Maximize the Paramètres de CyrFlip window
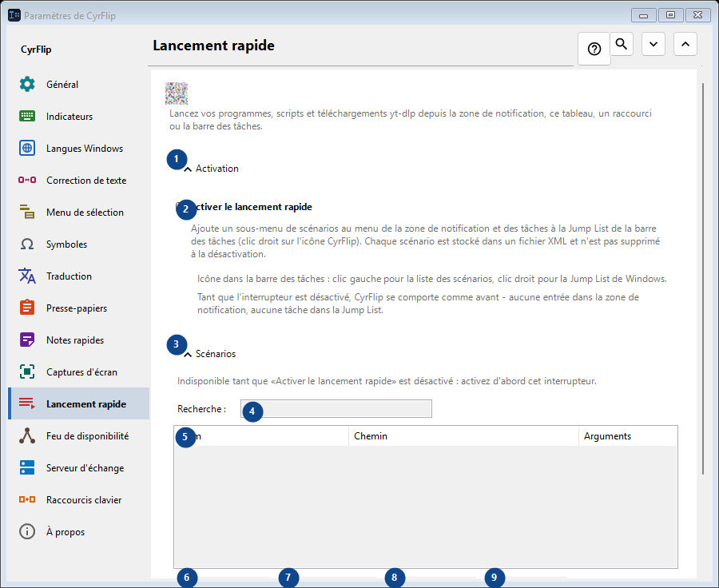This screenshot has width=719, height=588. [x=670, y=15]
